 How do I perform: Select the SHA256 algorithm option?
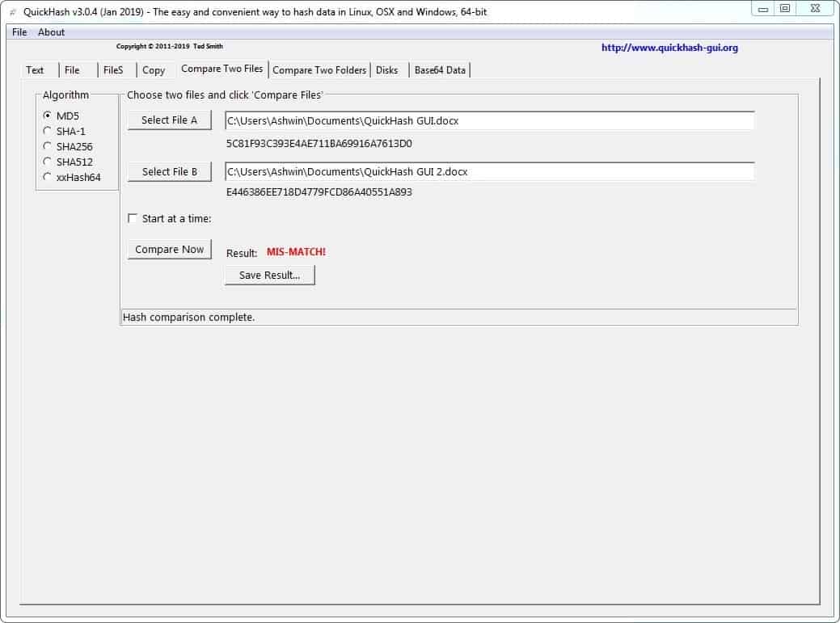(47, 146)
